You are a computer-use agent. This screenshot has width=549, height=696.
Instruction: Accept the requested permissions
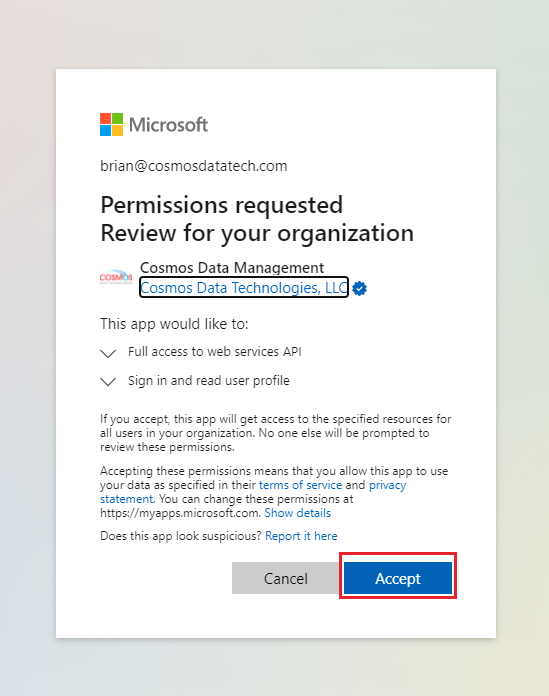pyautogui.click(x=398, y=578)
